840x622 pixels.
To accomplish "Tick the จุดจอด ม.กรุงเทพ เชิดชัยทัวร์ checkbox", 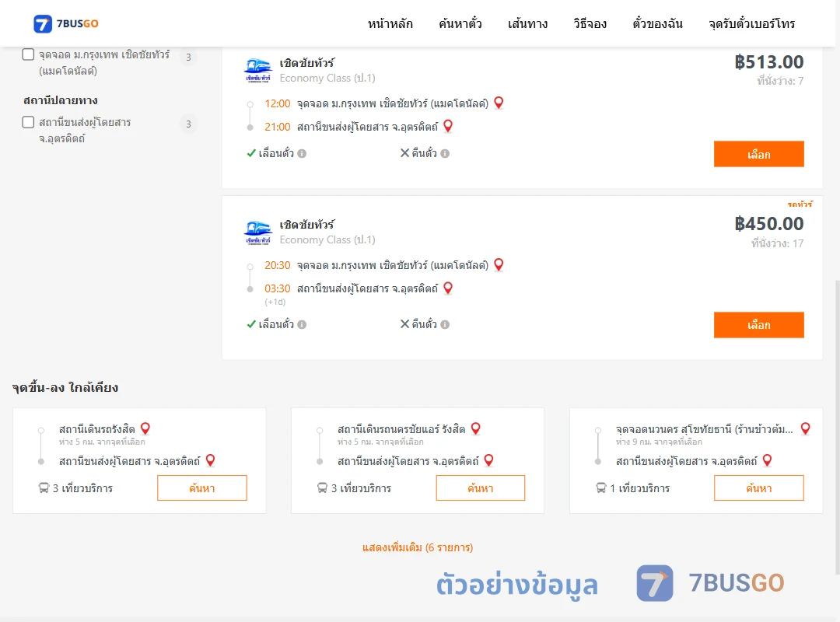I will point(29,54).
